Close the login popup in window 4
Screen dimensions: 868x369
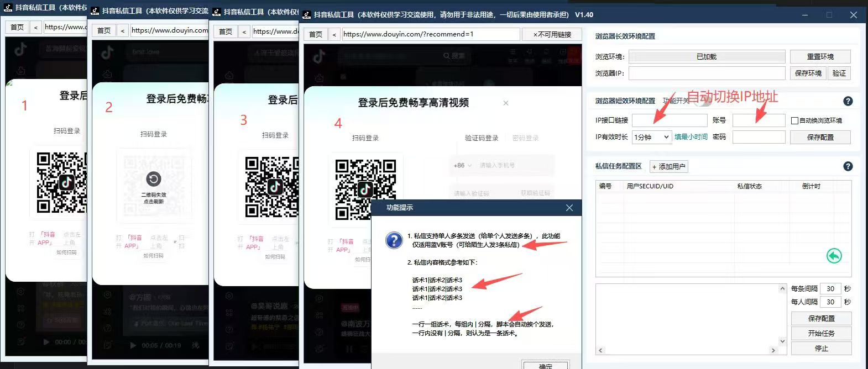pyautogui.click(x=505, y=103)
